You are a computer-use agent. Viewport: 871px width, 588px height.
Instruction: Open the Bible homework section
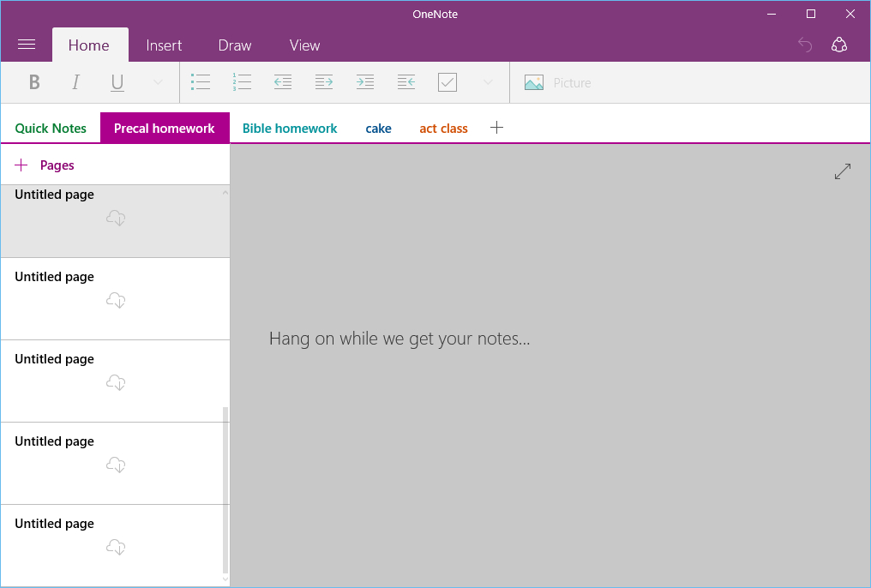pos(290,129)
